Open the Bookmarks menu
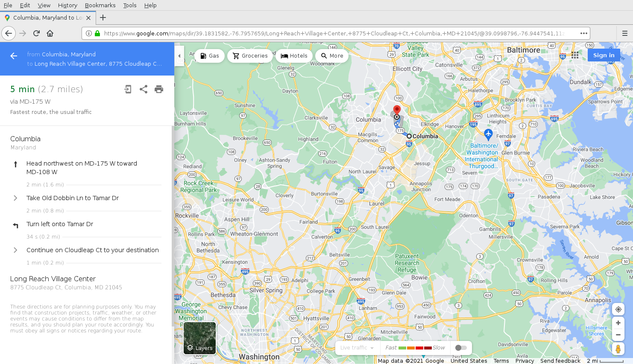 (100, 5)
